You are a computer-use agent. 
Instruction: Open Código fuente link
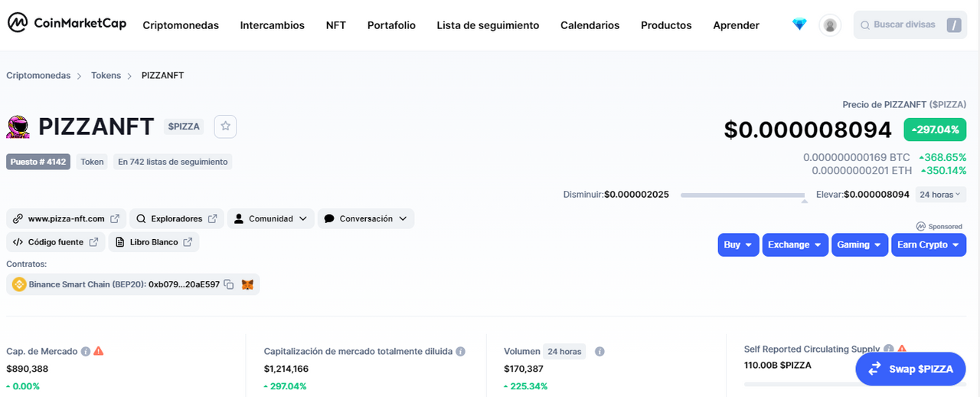(56, 242)
